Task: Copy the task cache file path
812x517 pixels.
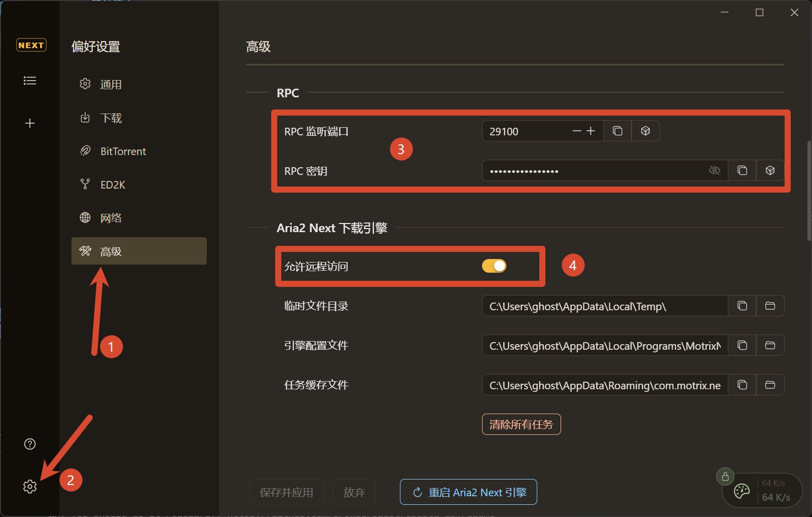Action: [x=742, y=385]
